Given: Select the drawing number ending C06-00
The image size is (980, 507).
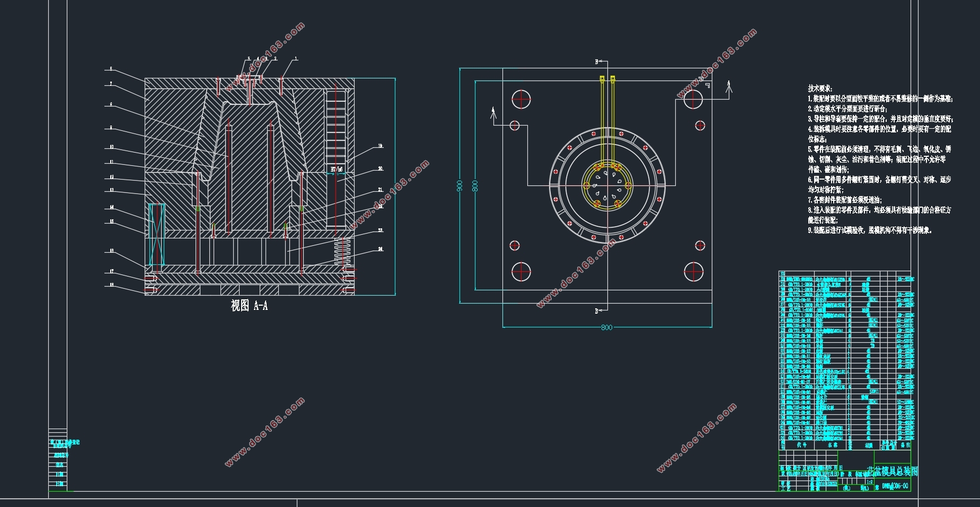Looking at the screenshot, I should click(x=895, y=486).
